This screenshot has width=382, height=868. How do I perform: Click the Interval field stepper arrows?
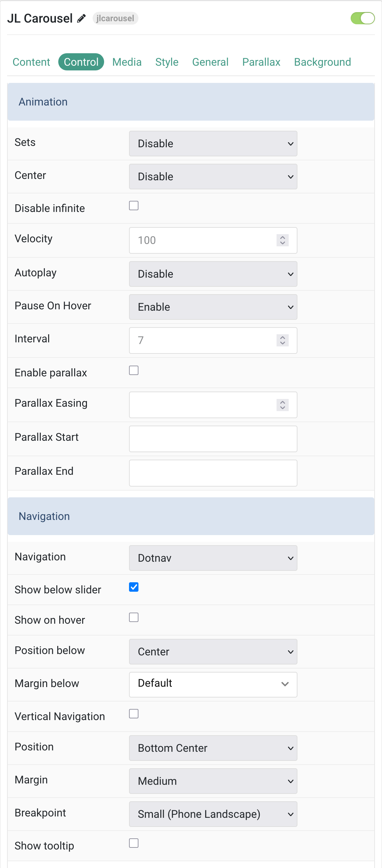[282, 340]
